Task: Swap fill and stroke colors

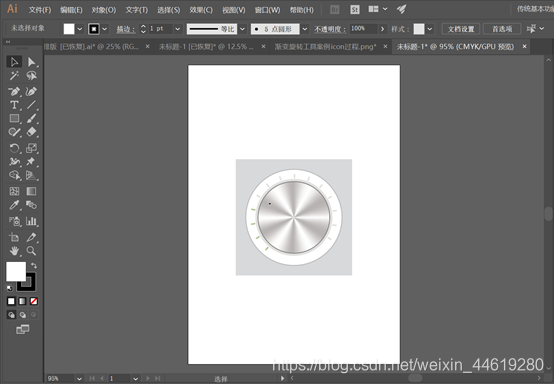Action: (34, 265)
